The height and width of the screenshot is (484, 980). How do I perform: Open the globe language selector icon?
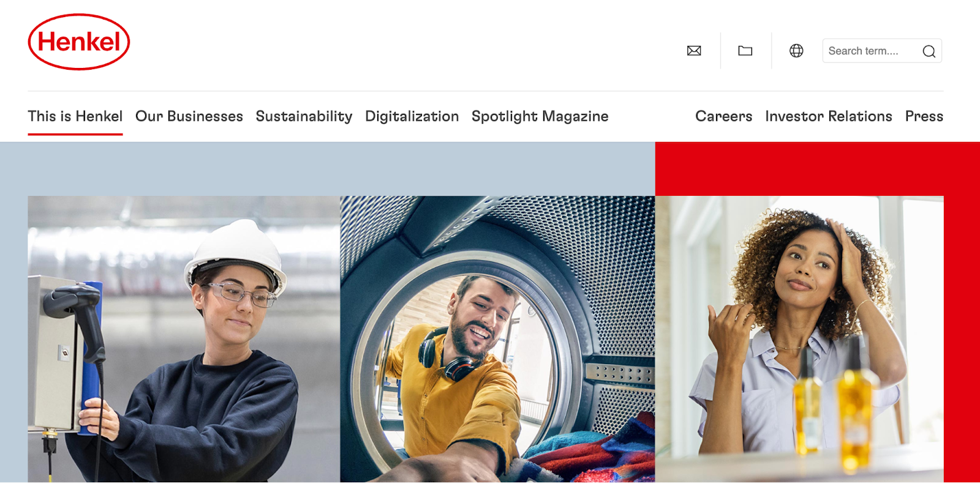tap(796, 51)
